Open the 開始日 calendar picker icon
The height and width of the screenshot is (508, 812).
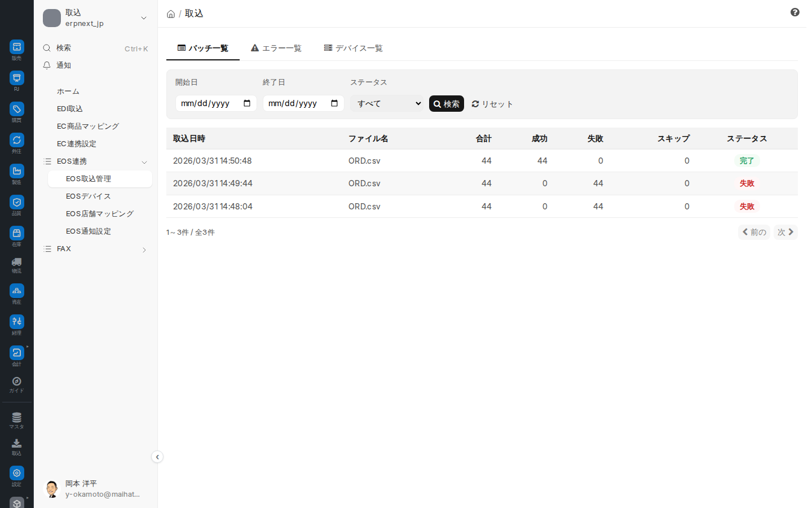coord(247,103)
